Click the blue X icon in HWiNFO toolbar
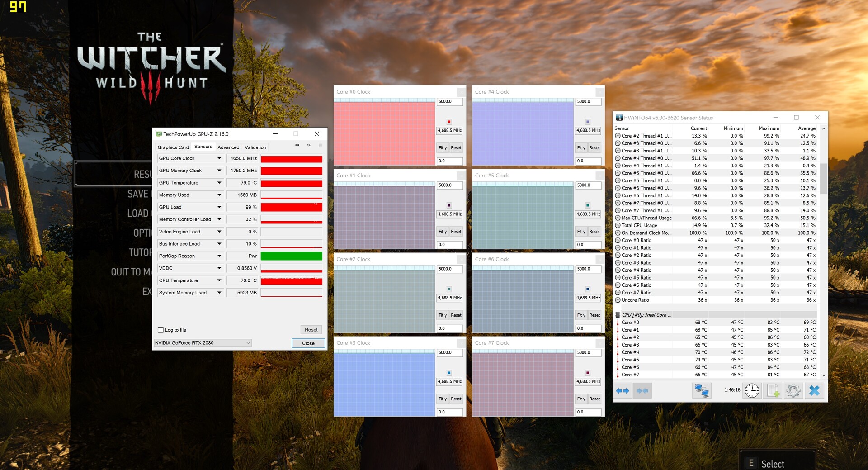Screen dimensions: 868x470 814,390
